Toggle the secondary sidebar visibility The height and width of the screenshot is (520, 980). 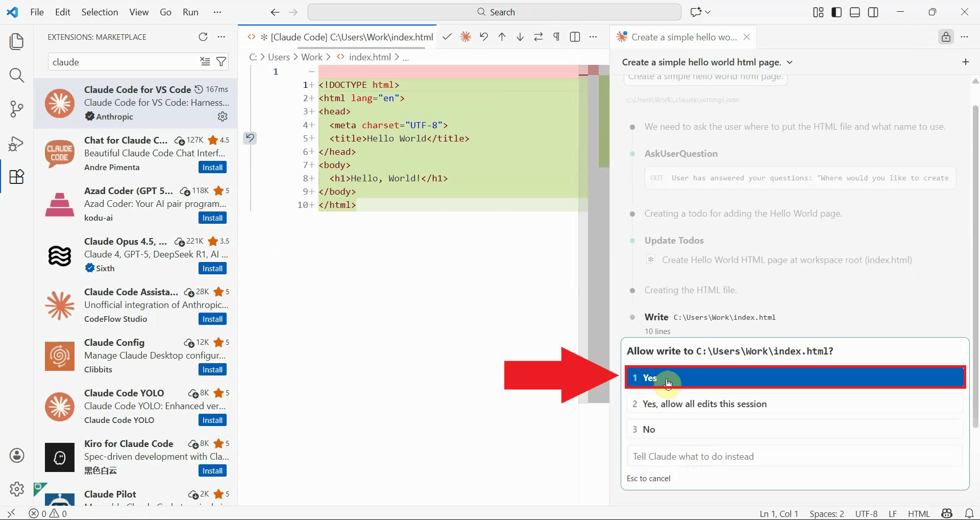[x=873, y=12]
